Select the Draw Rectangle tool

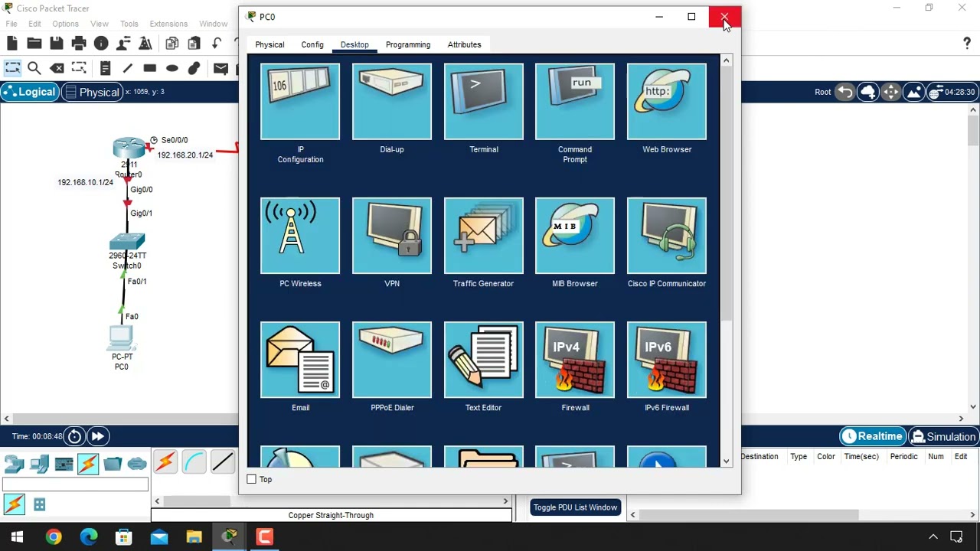(149, 68)
